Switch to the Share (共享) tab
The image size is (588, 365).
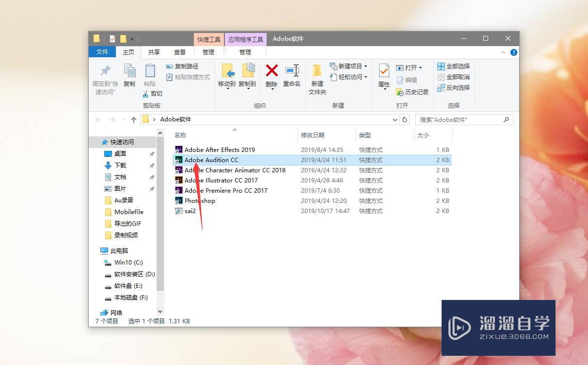click(x=154, y=52)
